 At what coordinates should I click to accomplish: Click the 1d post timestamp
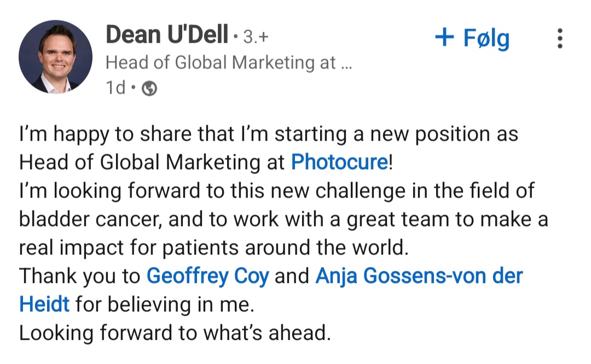click(x=115, y=88)
